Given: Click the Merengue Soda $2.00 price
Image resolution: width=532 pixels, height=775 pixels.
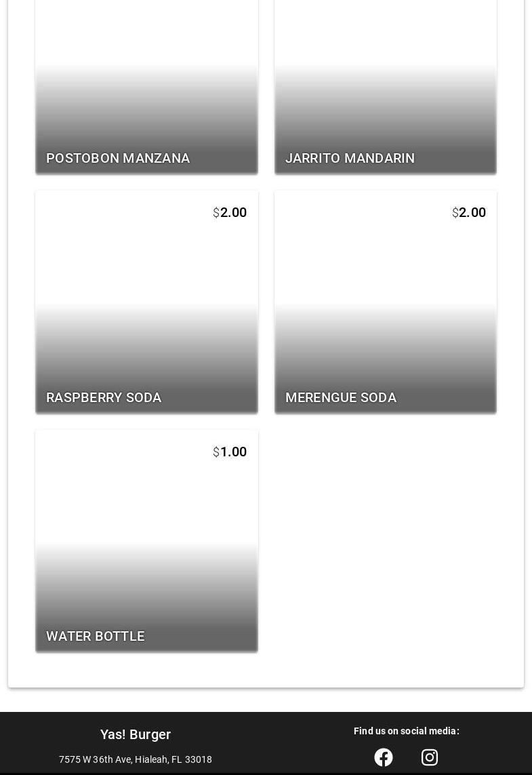Looking at the screenshot, I should (469, 212).
